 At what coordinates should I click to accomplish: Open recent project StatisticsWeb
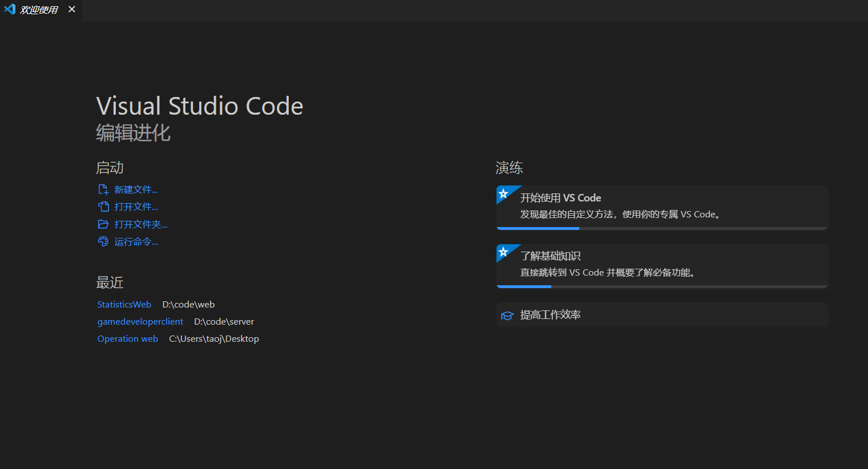(124, 305)
